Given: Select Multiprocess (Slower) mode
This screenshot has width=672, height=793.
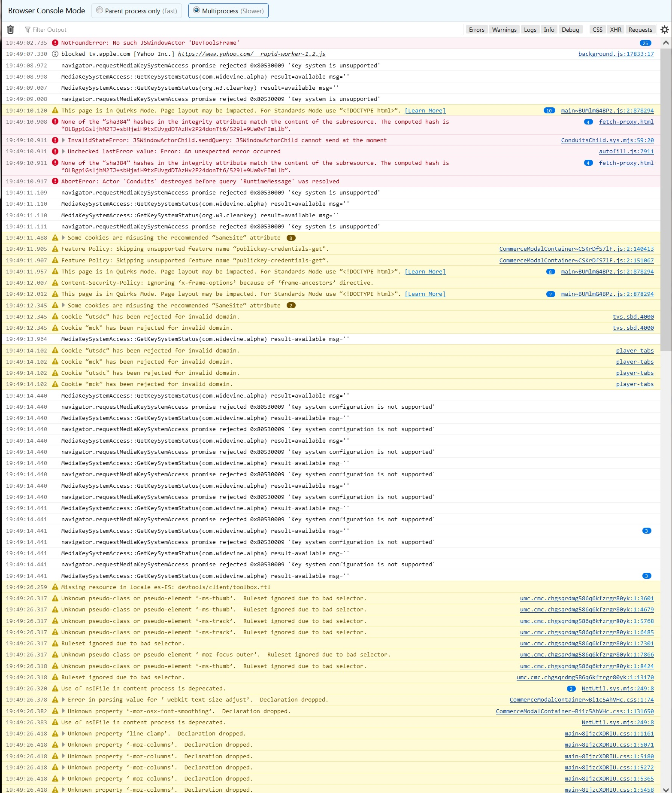Looking at the screenshot, I should point(228,11).
